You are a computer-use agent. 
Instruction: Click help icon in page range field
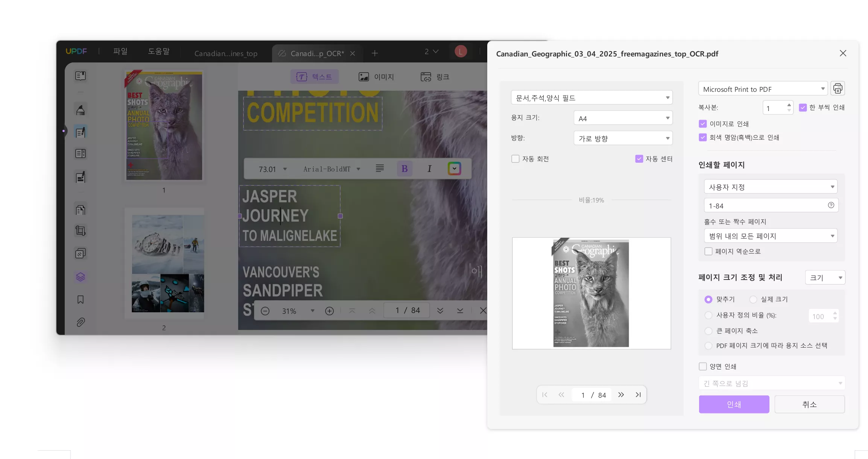831,205
